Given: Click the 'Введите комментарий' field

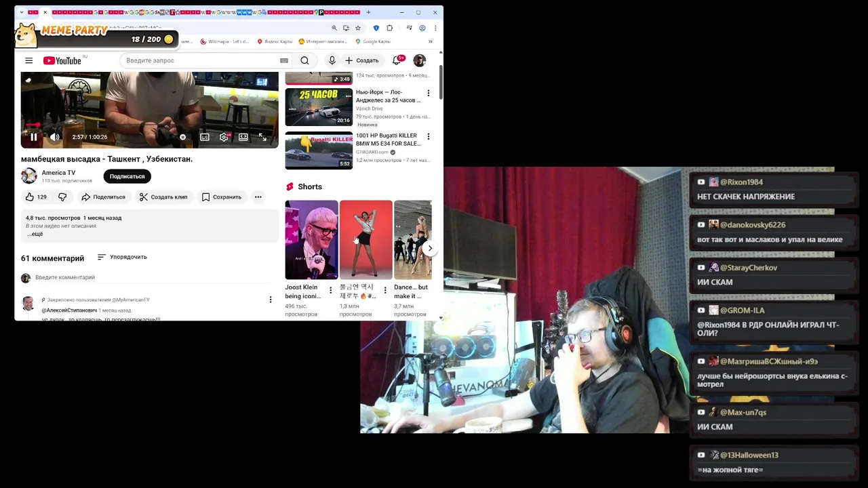Looking at the screenshot, I should [153, 277].
